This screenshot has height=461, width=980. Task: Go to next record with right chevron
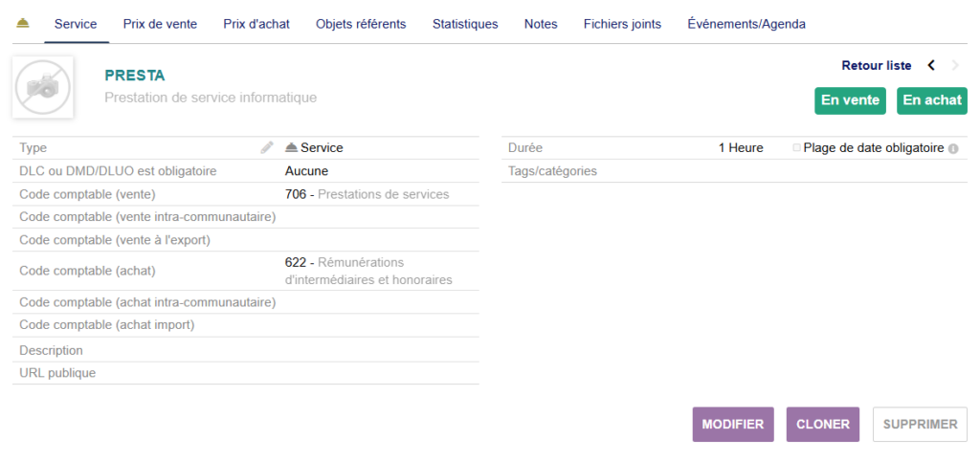pyautogui.click(x=955, y=66)
